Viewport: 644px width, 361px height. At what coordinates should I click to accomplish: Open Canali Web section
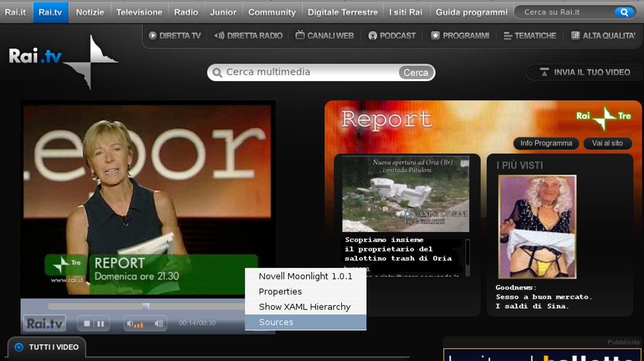click(x=325, y=35)
